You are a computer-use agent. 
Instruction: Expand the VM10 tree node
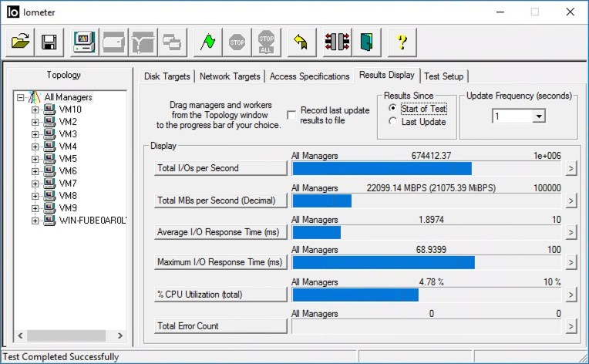(35, 110)
